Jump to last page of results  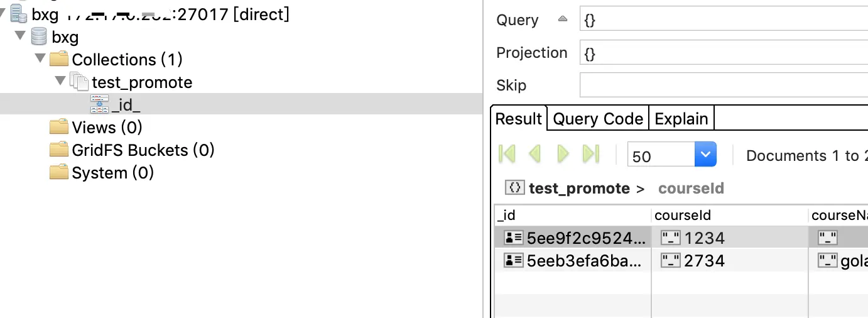pos(591,154)
